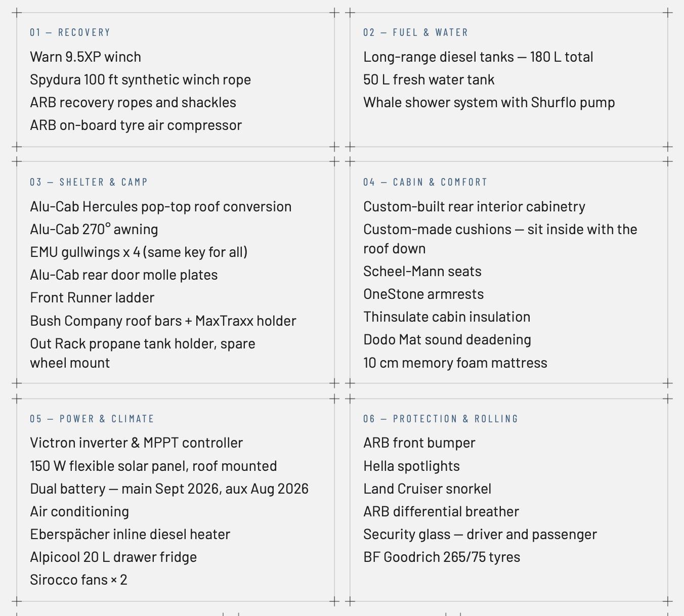Viewport: 684px width, 616px height.
Task: Click the '03 — SHELTER & CAMP' heading
Action: tap(89, 182)
